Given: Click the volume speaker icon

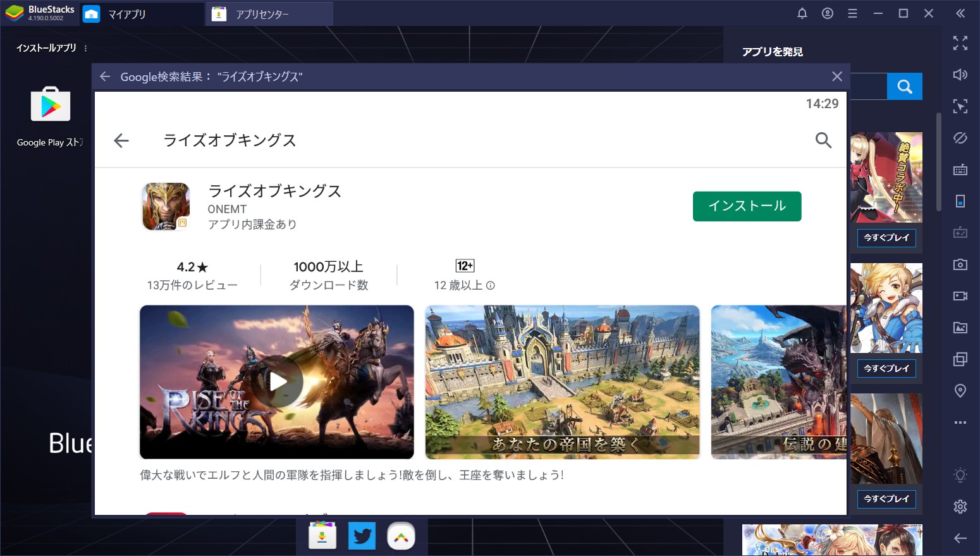Looking at the screenshot, I should tap(960, 75).
